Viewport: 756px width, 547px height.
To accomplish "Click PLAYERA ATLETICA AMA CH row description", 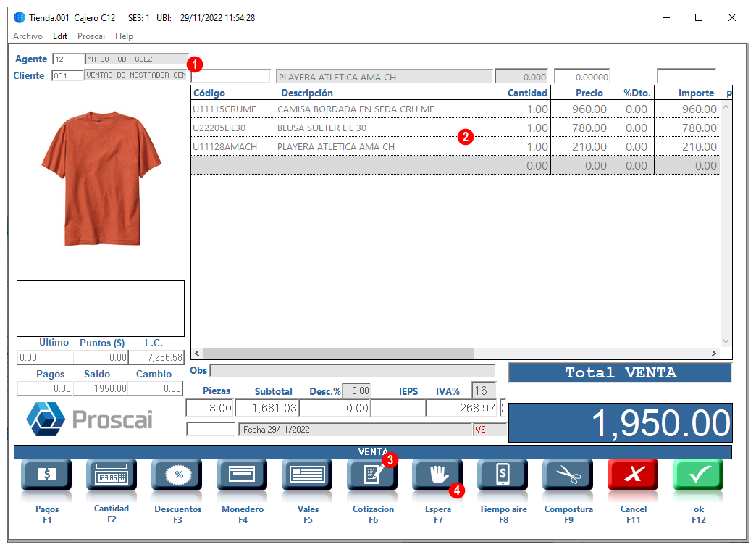I will 336,146.
